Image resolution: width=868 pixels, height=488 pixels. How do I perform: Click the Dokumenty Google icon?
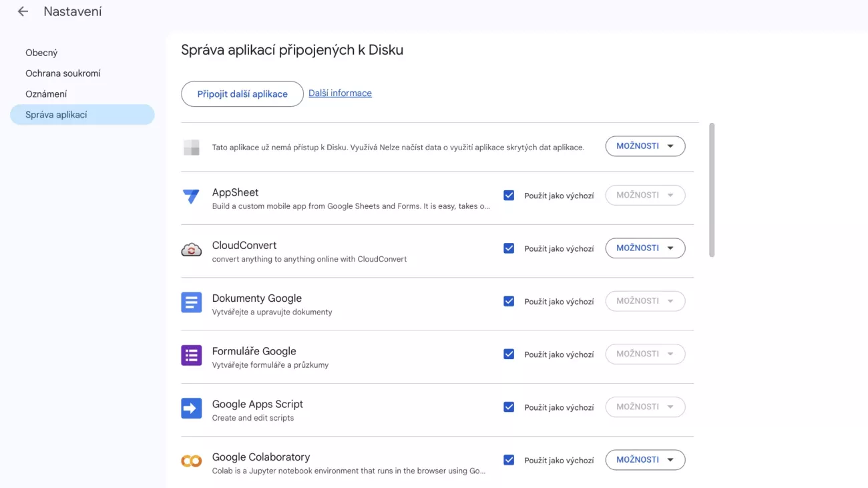pos(191,302)
